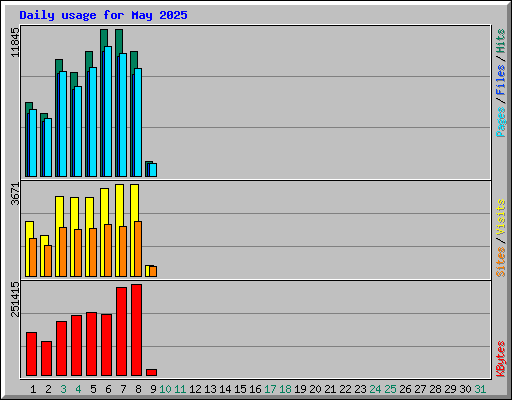
Task: Click day label 4 on x-axis
Action: [78, 389]
